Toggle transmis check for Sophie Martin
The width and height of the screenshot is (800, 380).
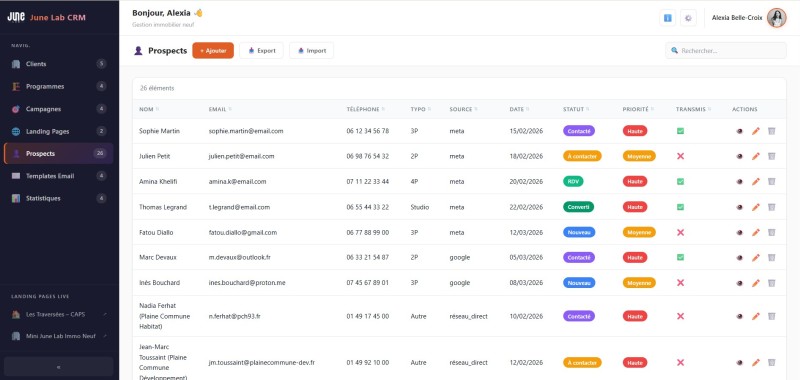(680, 131)
